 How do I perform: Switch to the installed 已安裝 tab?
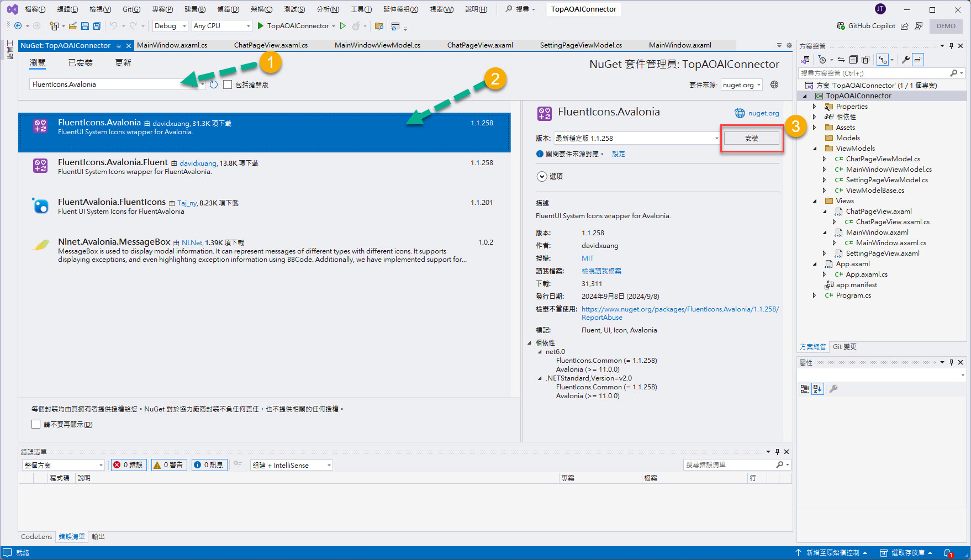click(x=81, y=63)
